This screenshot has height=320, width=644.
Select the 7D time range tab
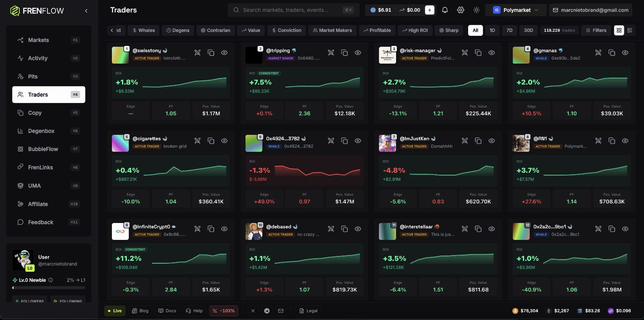click(x=510, y=30)
